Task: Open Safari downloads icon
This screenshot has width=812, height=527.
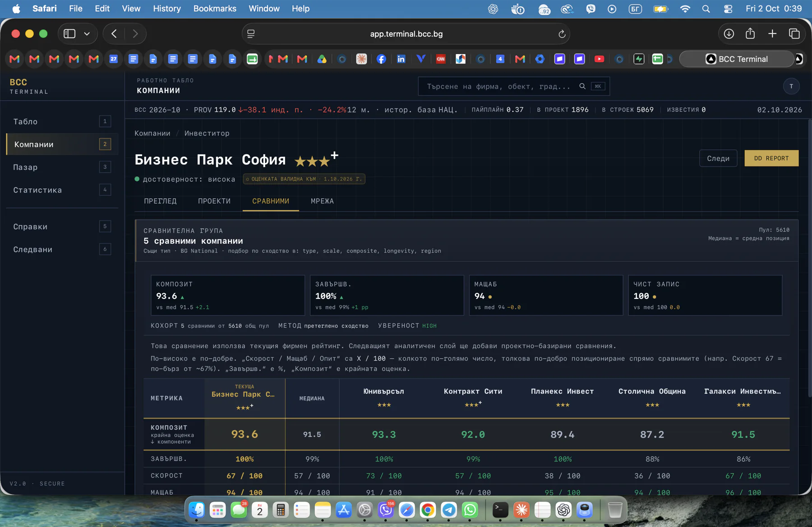Action: coord(729,34)
